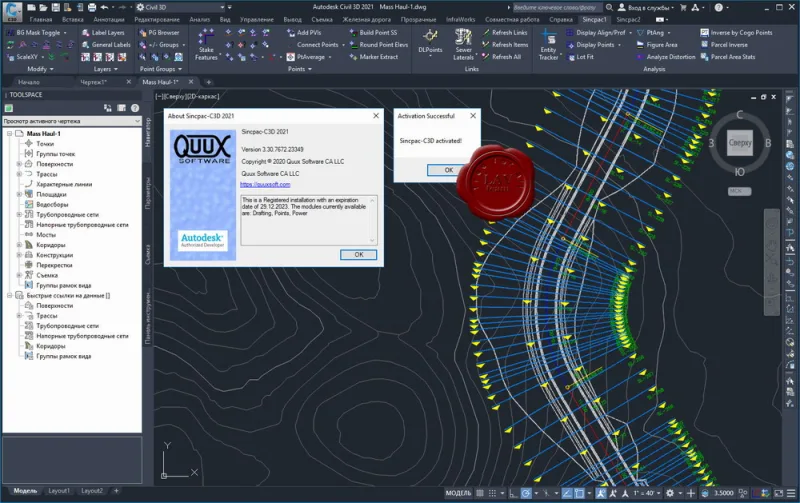This screenshot has height=503, width=800.
Task: Open Inverse by Cogo Points
Action: (x=736, y=32)
